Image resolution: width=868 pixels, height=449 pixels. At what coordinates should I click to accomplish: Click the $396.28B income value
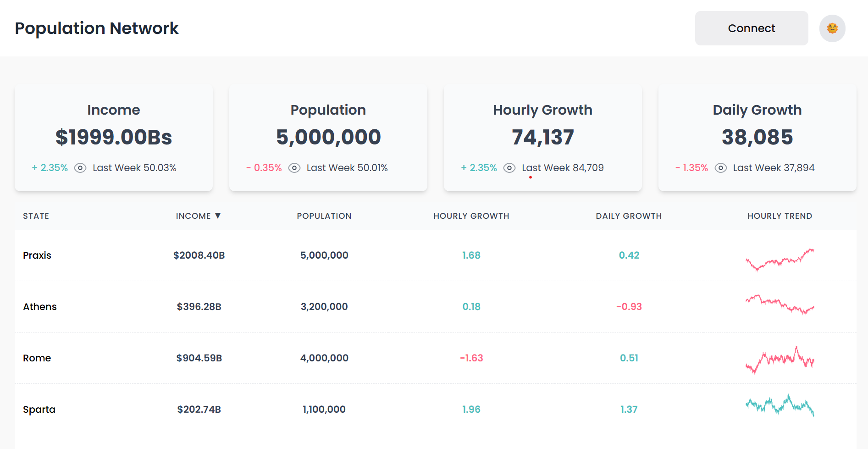click(x=199, y=307)
